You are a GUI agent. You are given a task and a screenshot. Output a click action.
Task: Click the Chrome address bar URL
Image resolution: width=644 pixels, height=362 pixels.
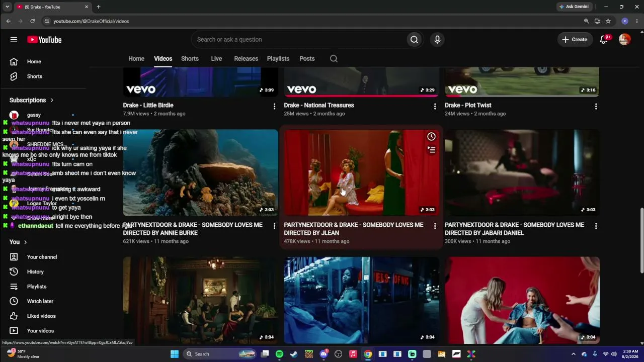(x=92, y=21)
